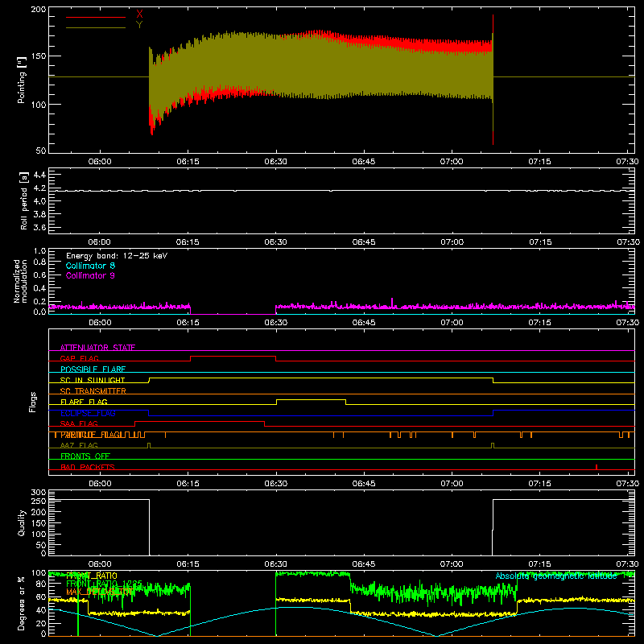
Task: Click the 0.4 tick on modulation axis
Action: [39, 288]
